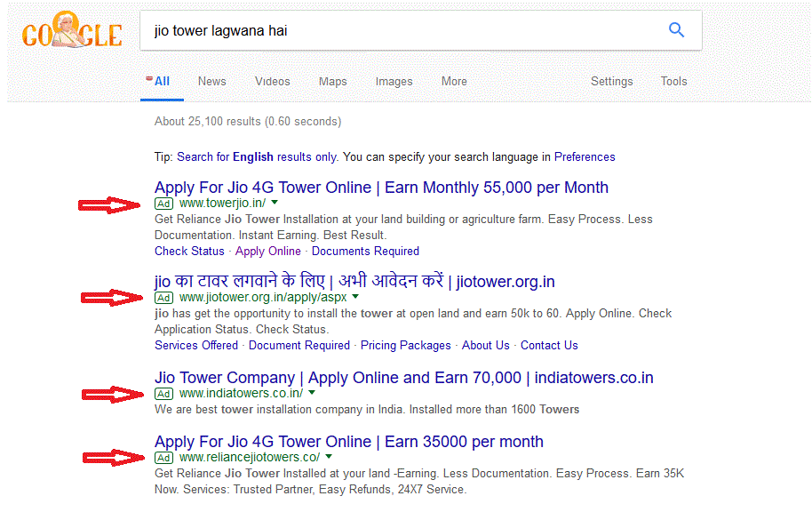Expand the dropdown arrow next to www.jiotower.org.in/apply/aspx
812x512 pixels.
pos(355,297)
